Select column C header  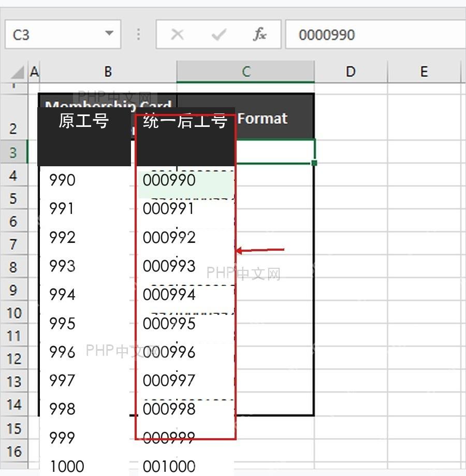click(245, 71)
